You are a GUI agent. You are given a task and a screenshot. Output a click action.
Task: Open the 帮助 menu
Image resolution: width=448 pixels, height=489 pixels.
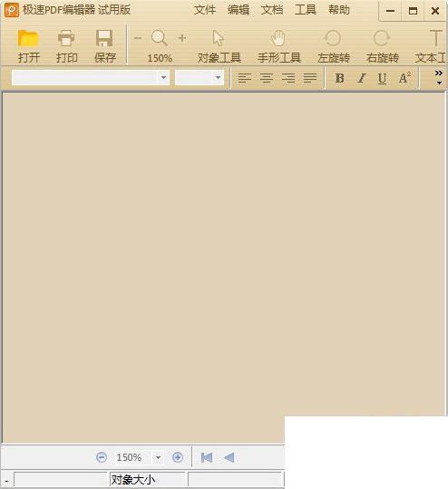coord(339,10)
